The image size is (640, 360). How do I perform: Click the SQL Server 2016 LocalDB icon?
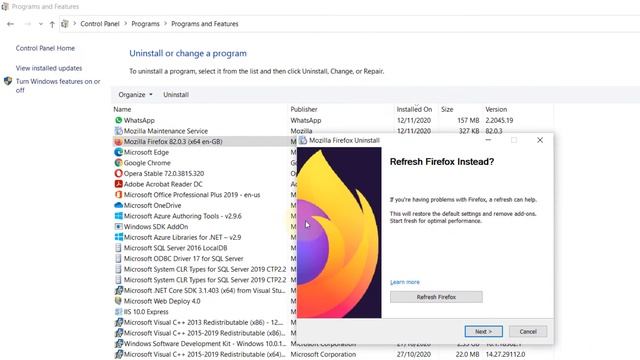[118, 248]
